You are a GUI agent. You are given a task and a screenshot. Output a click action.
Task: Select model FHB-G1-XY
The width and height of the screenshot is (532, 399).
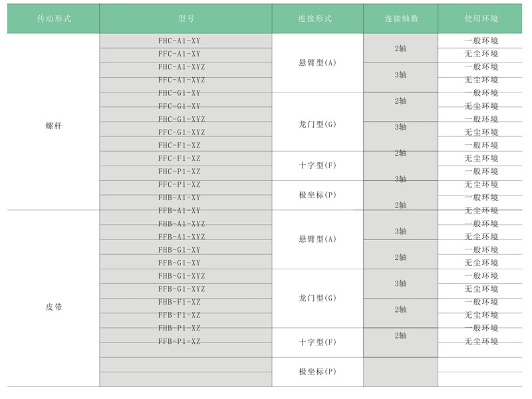click(x=179, y=249)
